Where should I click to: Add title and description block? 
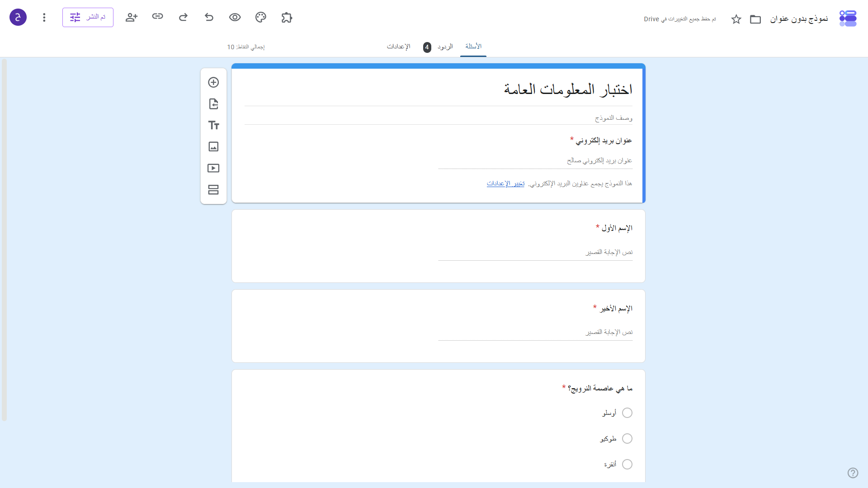pyautogui.click(x=213, y=125)
